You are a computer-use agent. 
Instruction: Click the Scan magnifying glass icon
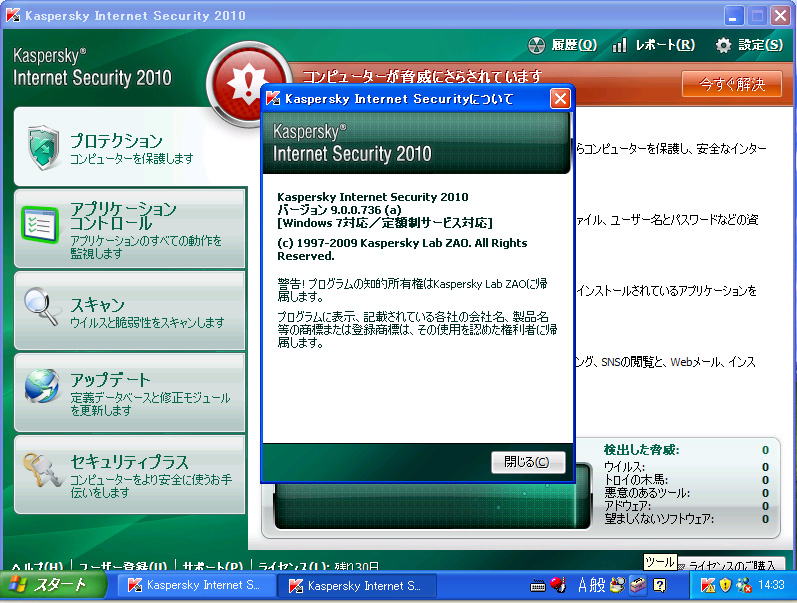tap(41, 306)
